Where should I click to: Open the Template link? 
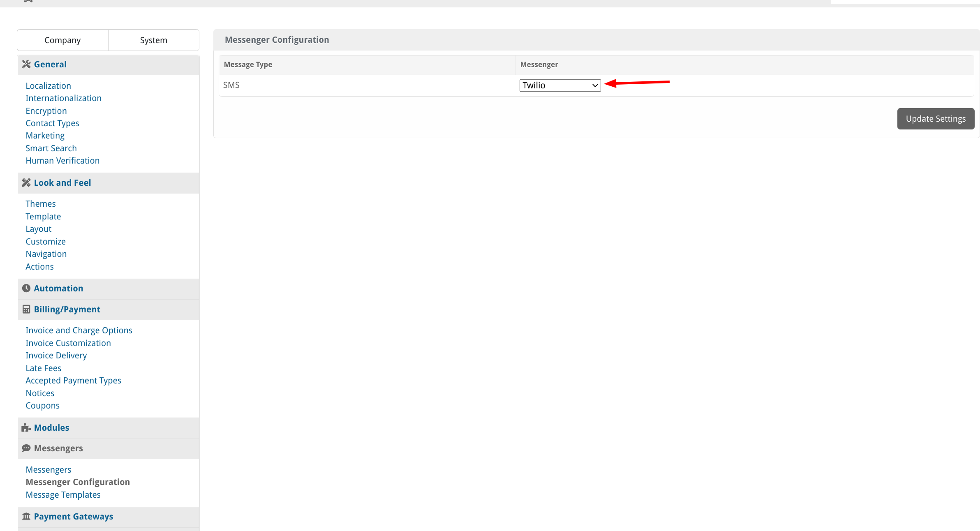click(43, 216)
